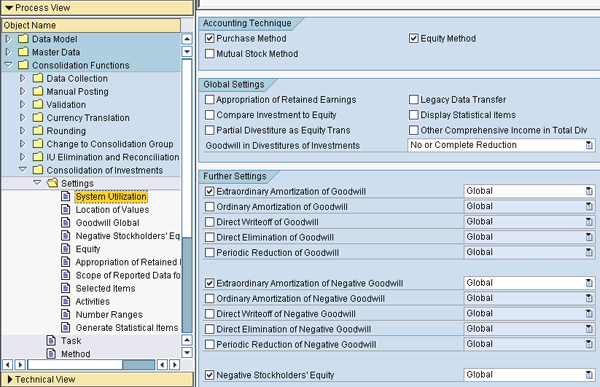Uncheck the Purchase Method checkbox
600x387 pixels.
click(209, 38)
